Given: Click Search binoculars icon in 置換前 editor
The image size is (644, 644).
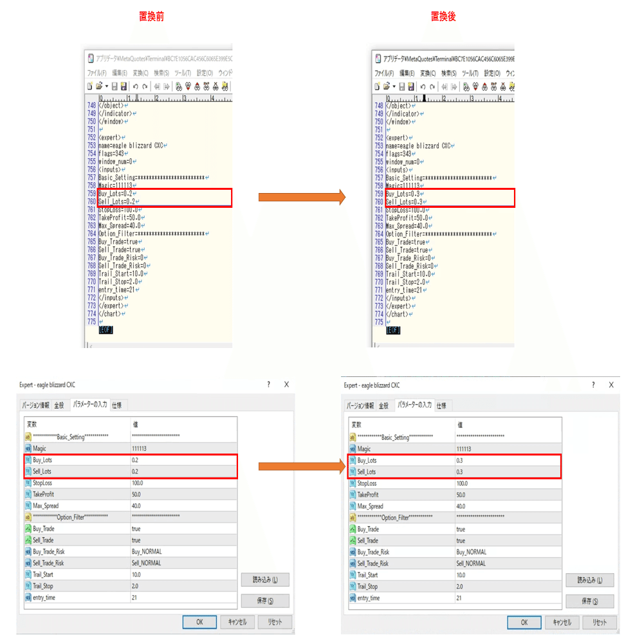Looking at the screenshot, I should pos(179,86).
